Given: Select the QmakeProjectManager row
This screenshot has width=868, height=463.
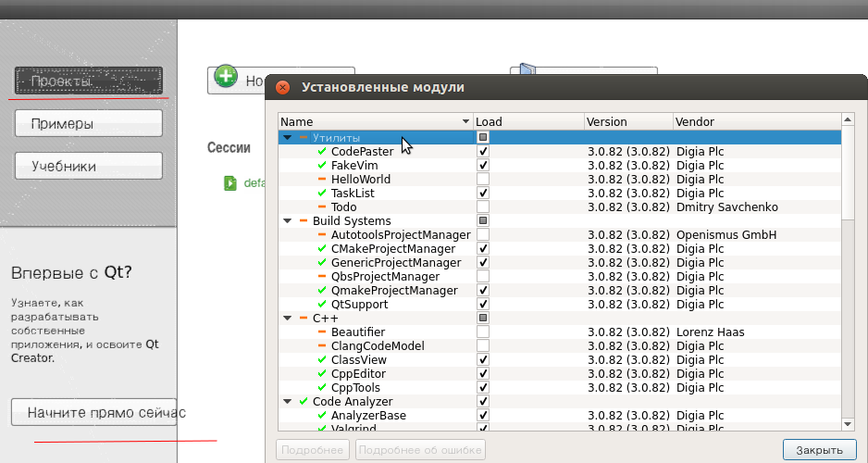Looking at the screenshot, I should pyautogui.click(x=560, y=290).
